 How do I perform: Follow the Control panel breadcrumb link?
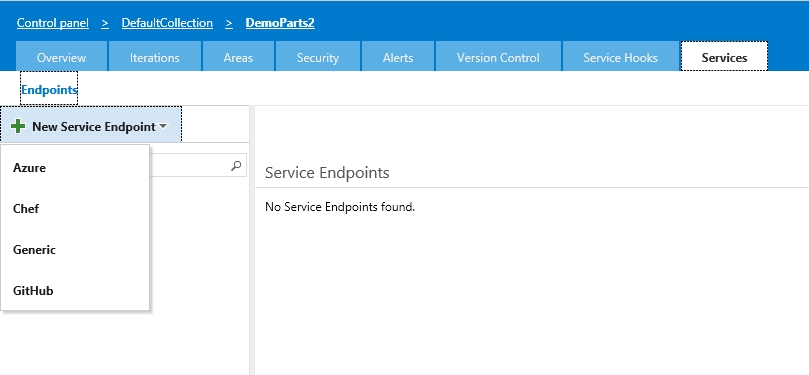pos(53,23)
